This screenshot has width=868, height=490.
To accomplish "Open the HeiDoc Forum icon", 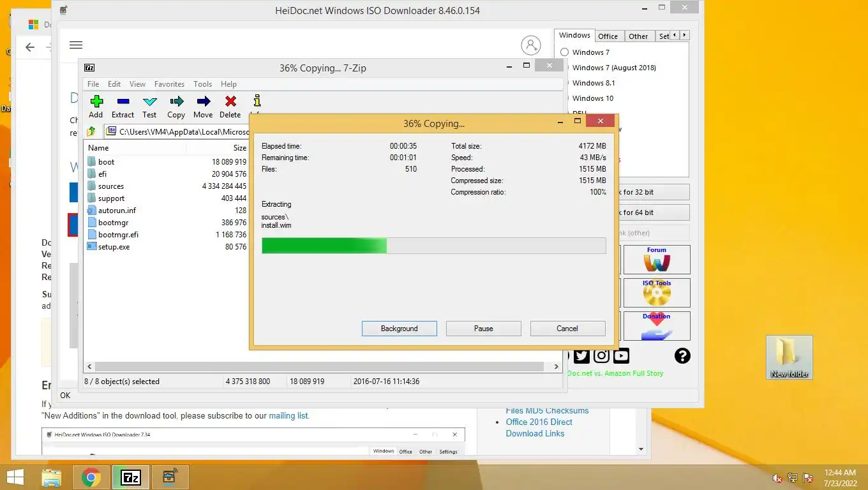I will click(x=657, y=260).
